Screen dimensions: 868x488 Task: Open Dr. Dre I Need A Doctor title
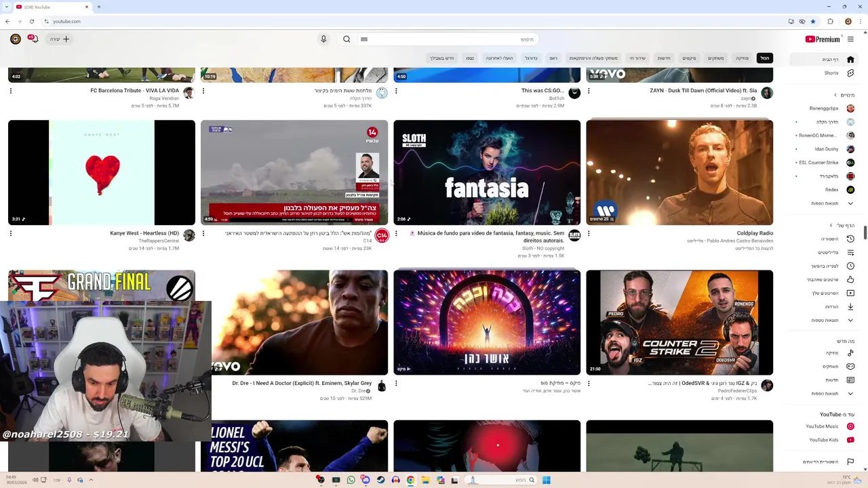(x=302, y=383)
